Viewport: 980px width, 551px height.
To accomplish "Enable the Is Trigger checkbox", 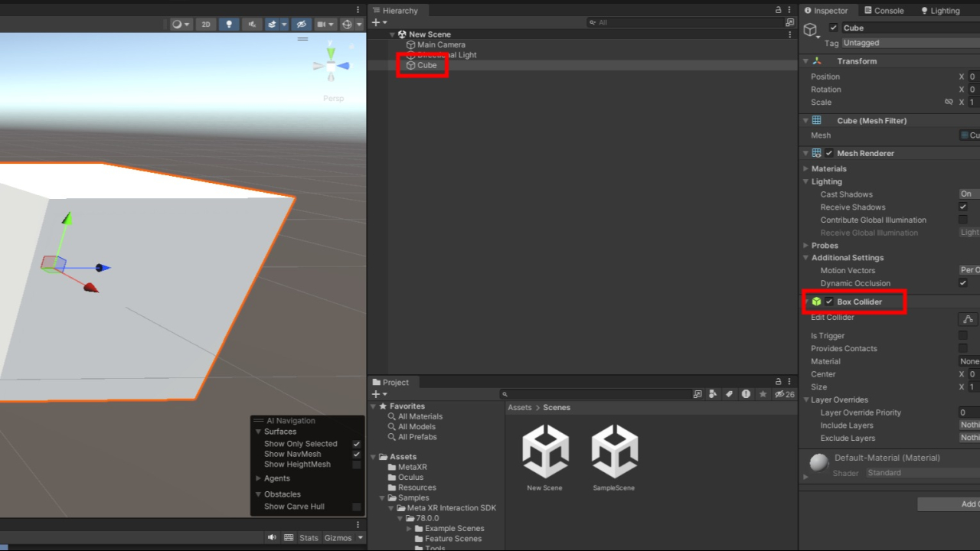I will tap(963, 335).
